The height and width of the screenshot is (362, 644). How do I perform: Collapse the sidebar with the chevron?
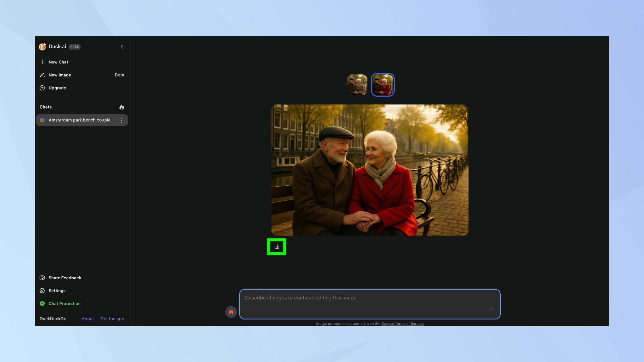[x=122, y=47]
